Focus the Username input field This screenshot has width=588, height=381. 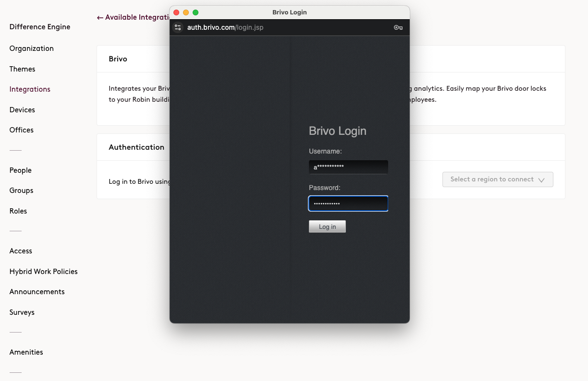click(x=348, y=167)
